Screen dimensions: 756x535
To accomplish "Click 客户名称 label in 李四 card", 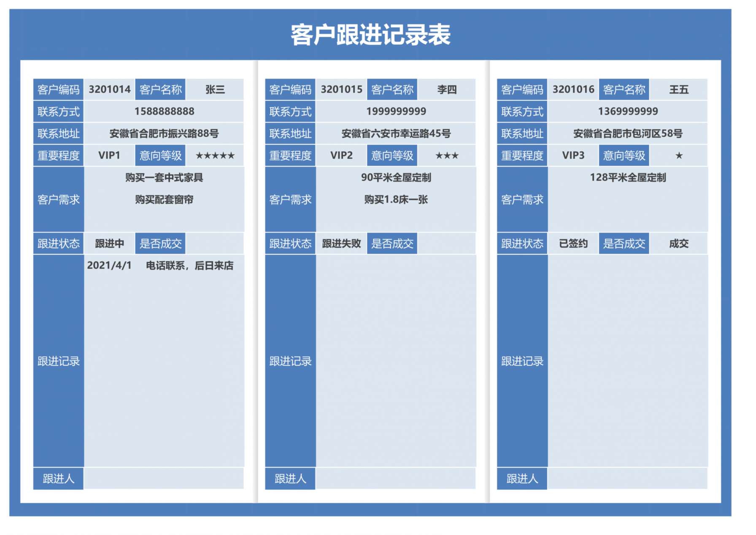I will coord(392,90).
